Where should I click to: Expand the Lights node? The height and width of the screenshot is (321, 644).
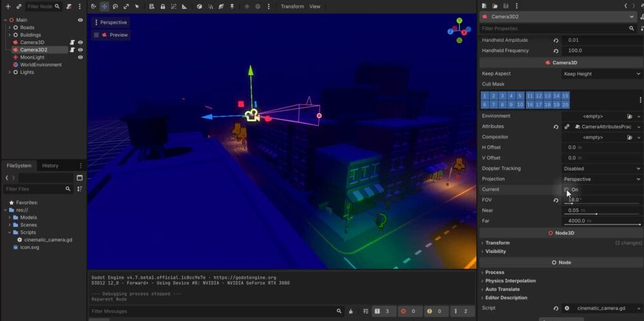[x=10, y=72]
